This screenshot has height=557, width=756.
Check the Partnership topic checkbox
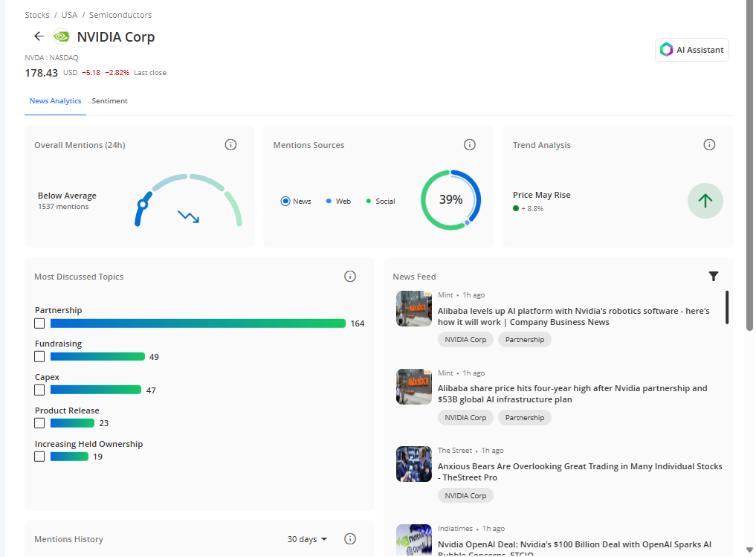pos(39,323)
